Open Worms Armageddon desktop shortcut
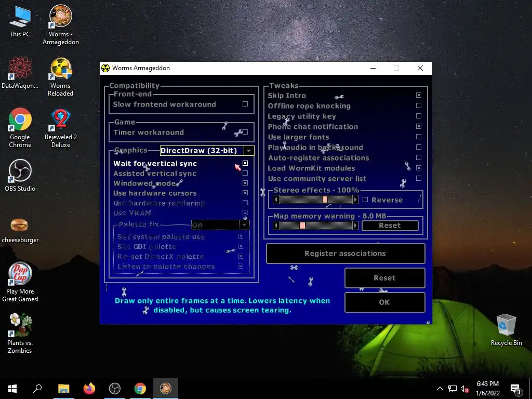The width and height of the screenshot is (532, 399). pyautogui.click(x=60, y=24)
